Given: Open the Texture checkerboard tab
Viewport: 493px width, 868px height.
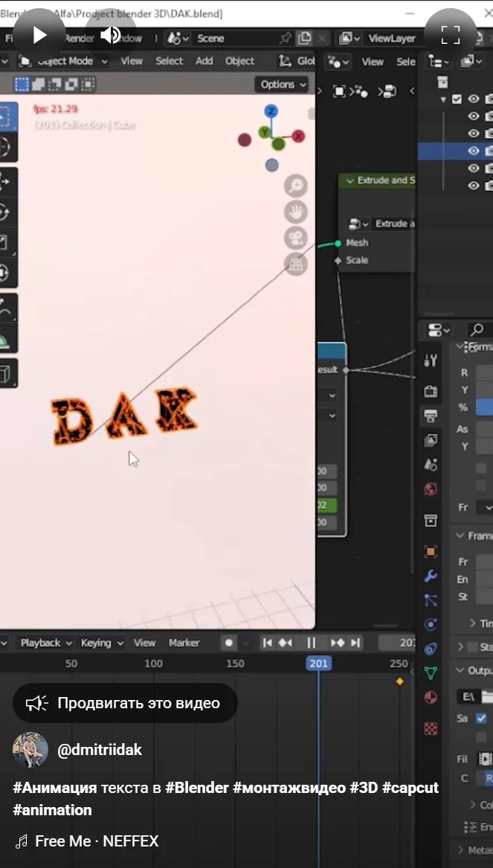Looking at the screenshot, I should click(431, 728).
